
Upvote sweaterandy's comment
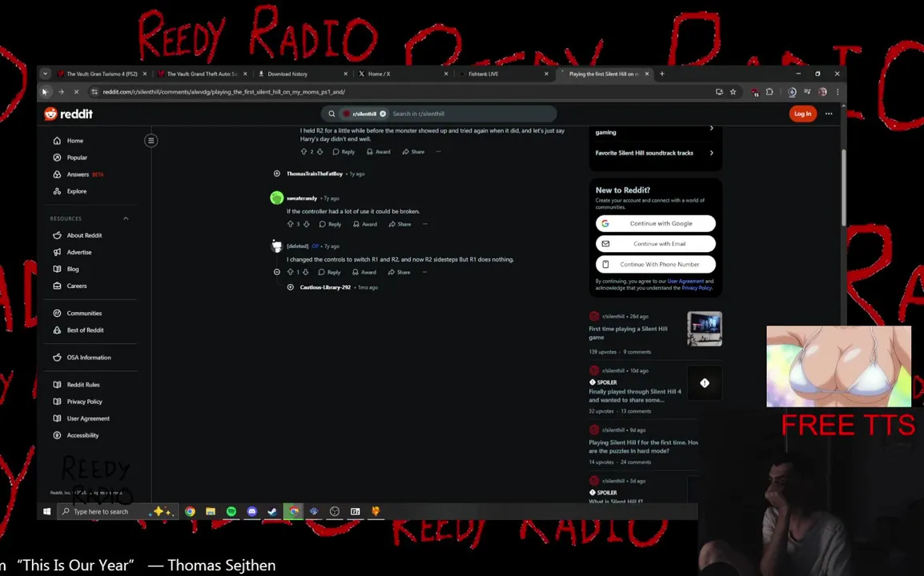tap(290, 224)
